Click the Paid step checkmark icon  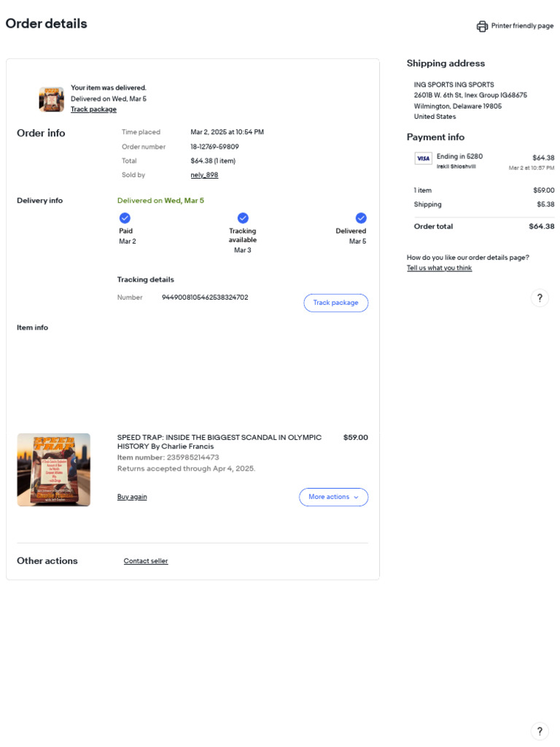tap(125, 218)
